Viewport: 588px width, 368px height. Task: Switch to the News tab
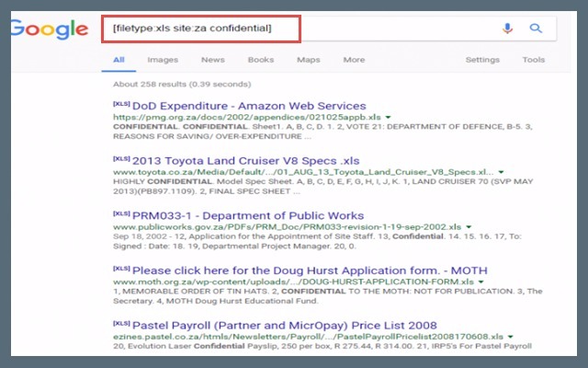coord(213,60)
